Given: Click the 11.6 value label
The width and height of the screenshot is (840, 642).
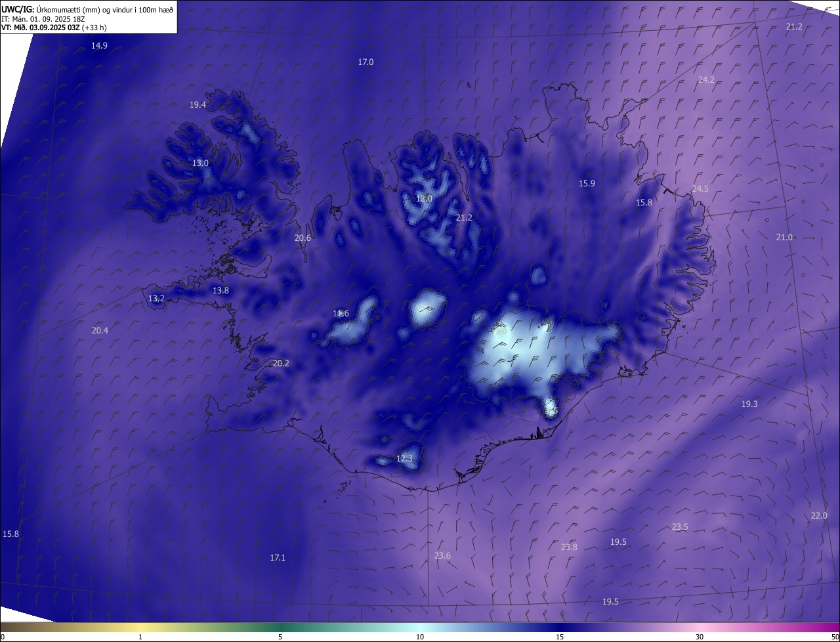Looking at the screenshot, I should 341,313.
